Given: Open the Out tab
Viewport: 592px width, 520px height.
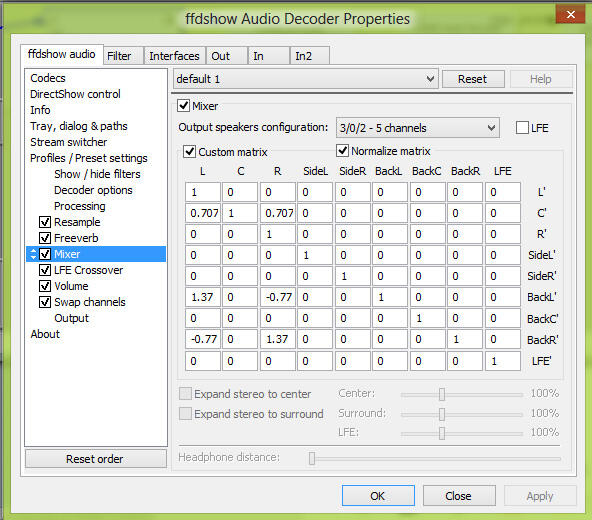Looking at the screenshot, I should 227,56.
